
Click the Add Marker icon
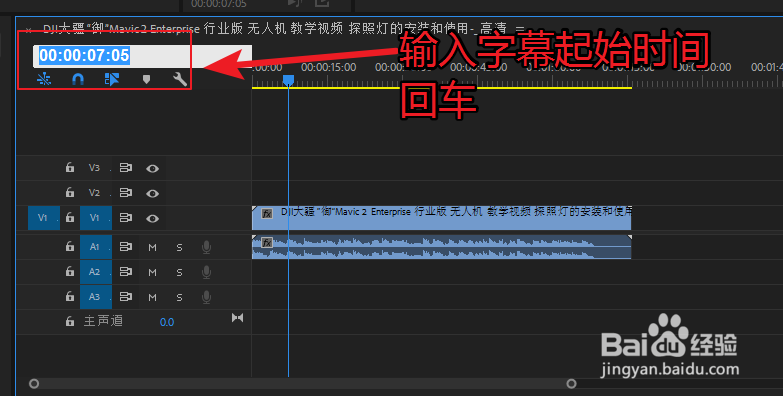(146, 79)
